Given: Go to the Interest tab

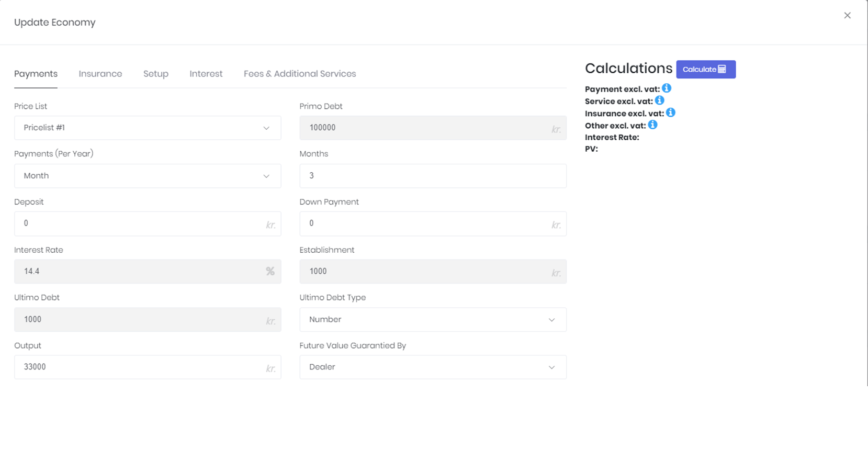Looking at the screenshot, I should tap(206, 74).
